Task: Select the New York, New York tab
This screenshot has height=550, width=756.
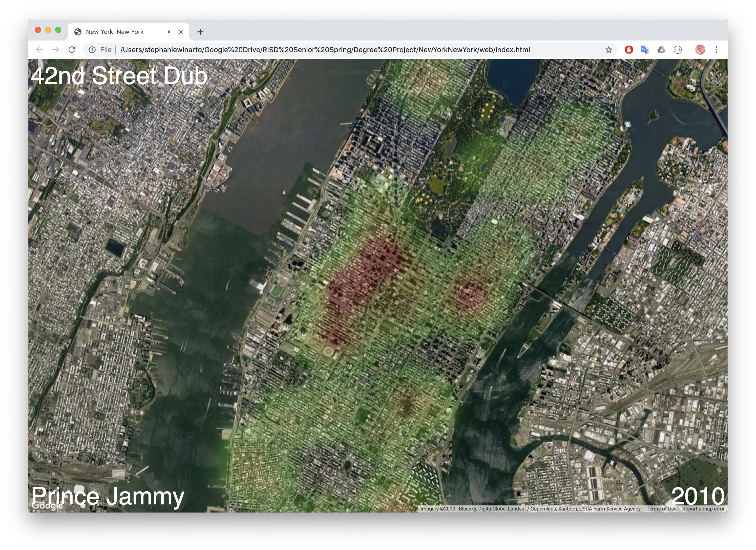Action: click(115, 32)
